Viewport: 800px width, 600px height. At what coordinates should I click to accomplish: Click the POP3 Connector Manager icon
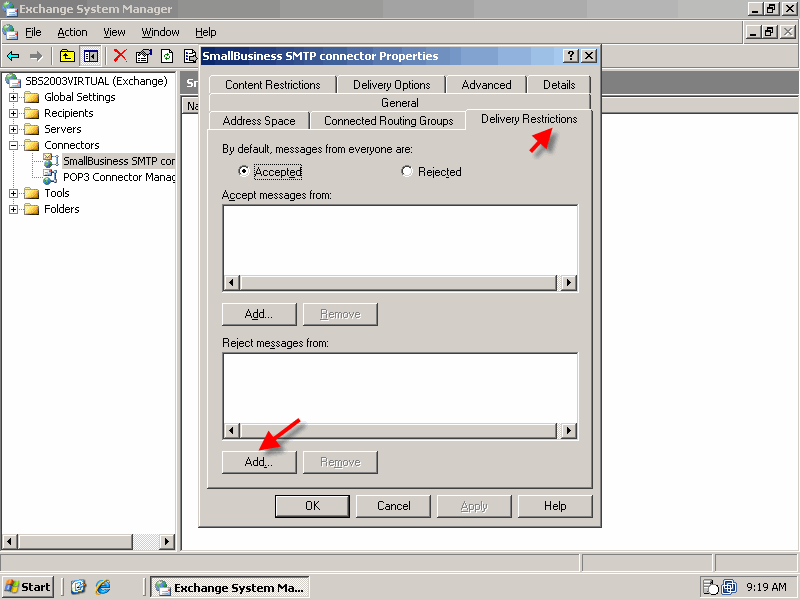point(51,177)
